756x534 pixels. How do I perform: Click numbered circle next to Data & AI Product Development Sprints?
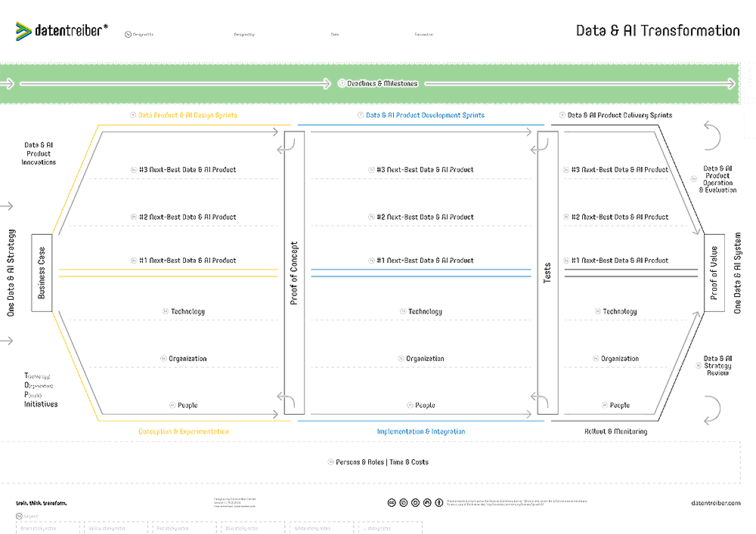[x=361, y=115]
